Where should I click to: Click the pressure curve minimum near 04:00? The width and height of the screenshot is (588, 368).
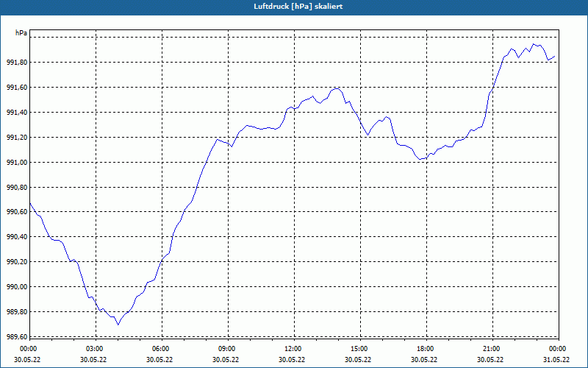click(x=118, y=325)
